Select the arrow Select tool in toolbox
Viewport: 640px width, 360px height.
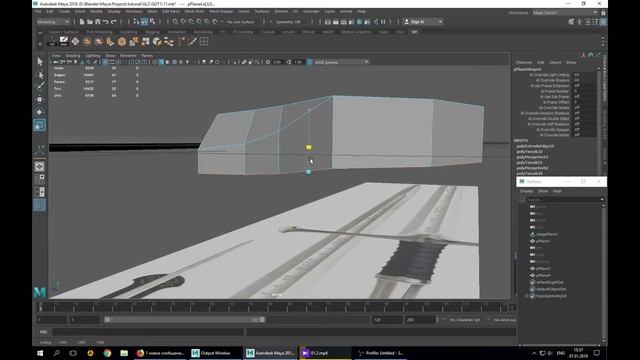coord(40,62)
